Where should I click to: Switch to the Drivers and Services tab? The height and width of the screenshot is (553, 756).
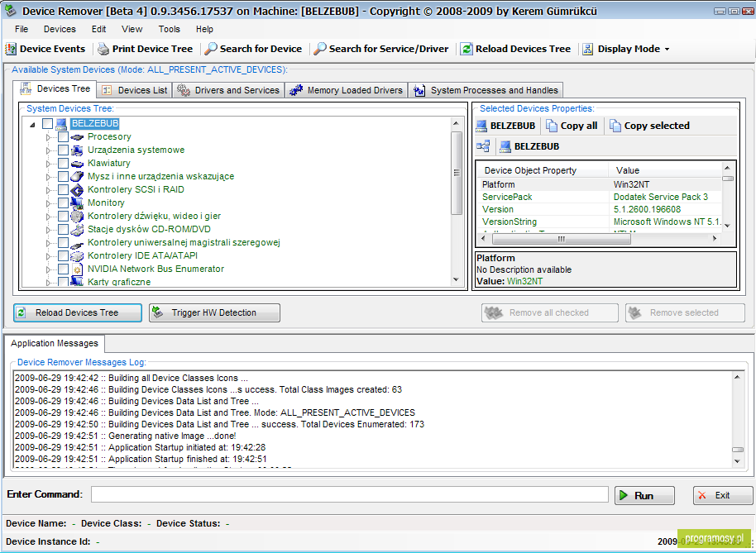(228, 90)
